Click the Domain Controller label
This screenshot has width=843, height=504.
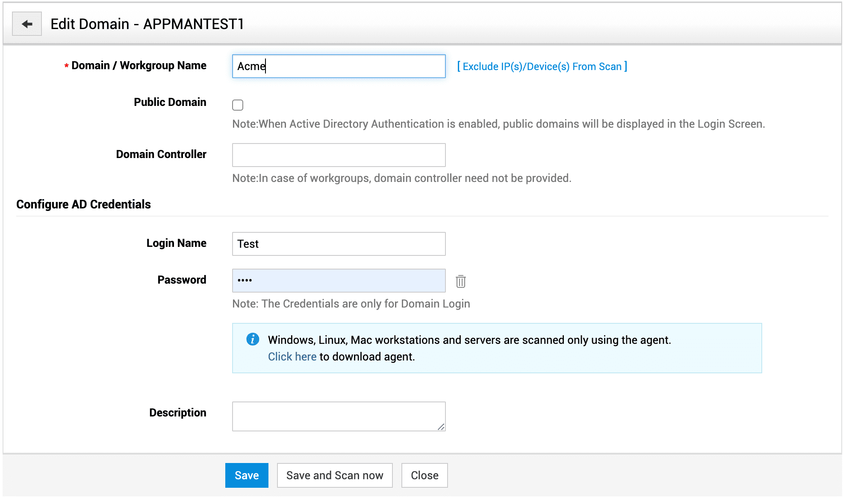pyautogui.click(x=161, y=154)
